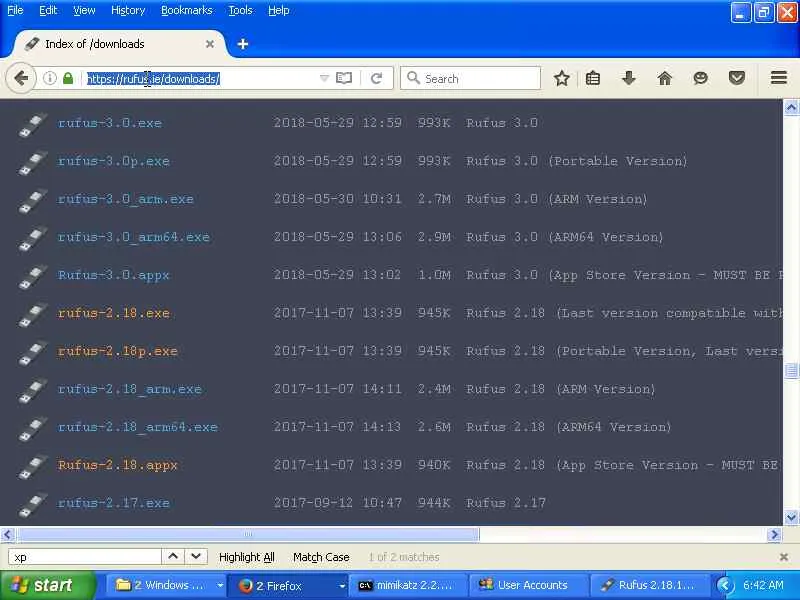The width and height of the screenshot is (800, 600).
Task: Click the USB icon beside Rufus-2.18.appx
Action: pos(33,467)
